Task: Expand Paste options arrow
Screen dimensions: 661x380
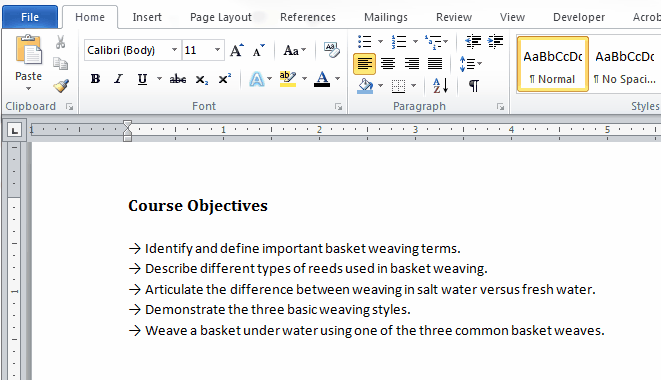Action: [28, 89]
